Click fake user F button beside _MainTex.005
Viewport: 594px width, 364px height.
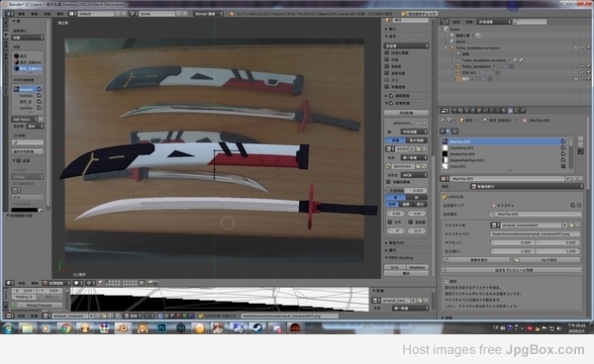coord(568,179)
